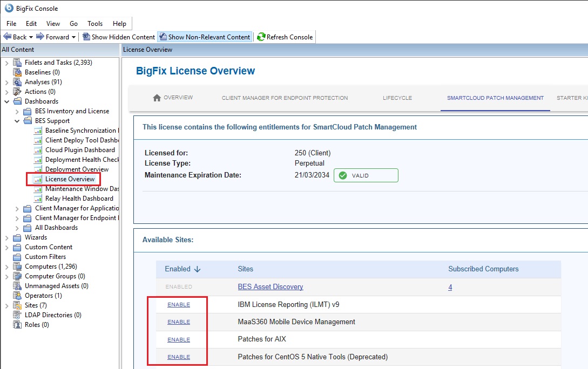This screenshot has height=369, width=588.
Task: Expand the Custom Content node
Action: coord(7,247)
